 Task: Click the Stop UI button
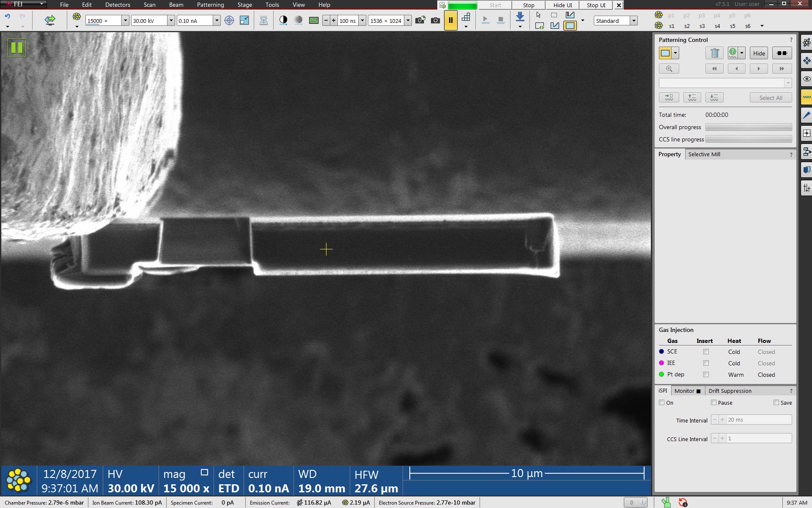click(x=595, y=5)
